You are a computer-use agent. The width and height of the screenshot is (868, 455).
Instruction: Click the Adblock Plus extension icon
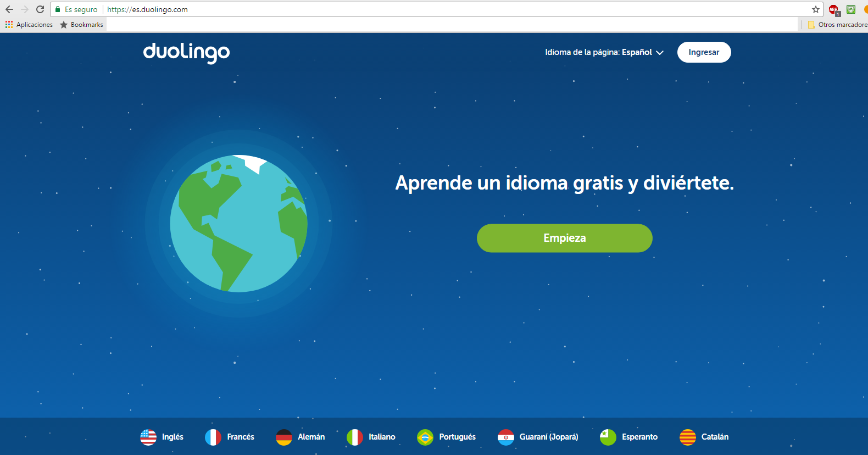pyautogui.click(x=834, y=9)
